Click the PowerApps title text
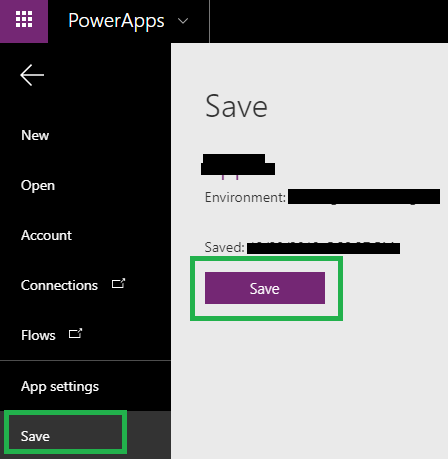The height and width of the screenshot is (459, 448). 116,21
